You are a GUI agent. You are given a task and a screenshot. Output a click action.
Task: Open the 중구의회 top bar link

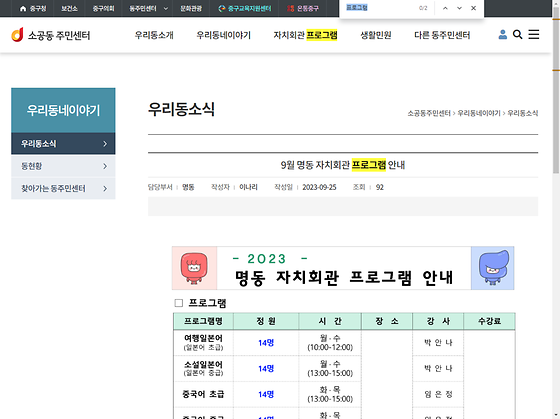[x=103, y=8]
